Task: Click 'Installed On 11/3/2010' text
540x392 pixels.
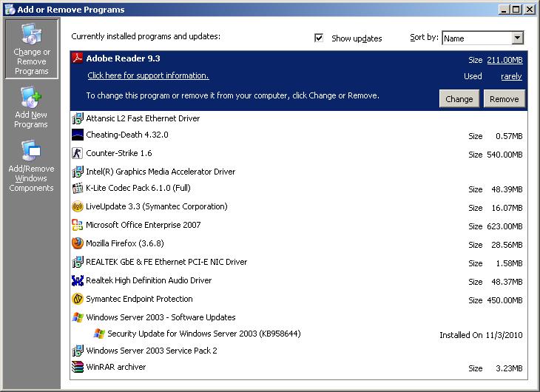Action: (x=481, y=335)
